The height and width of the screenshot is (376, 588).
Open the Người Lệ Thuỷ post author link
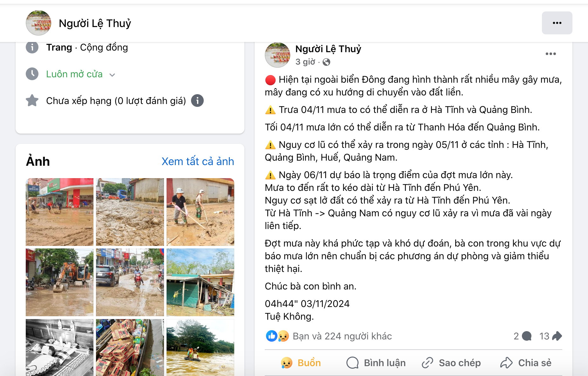click(328, 49)
